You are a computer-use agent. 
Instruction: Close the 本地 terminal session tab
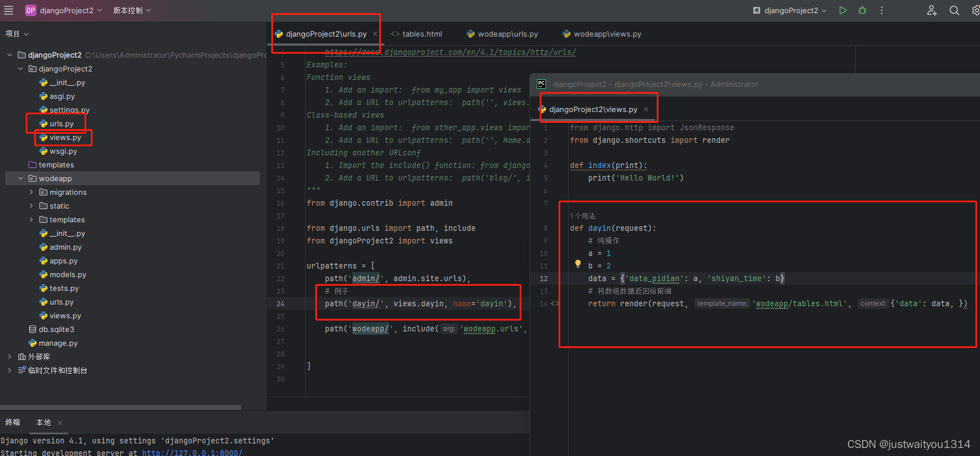tap(60, 423)
